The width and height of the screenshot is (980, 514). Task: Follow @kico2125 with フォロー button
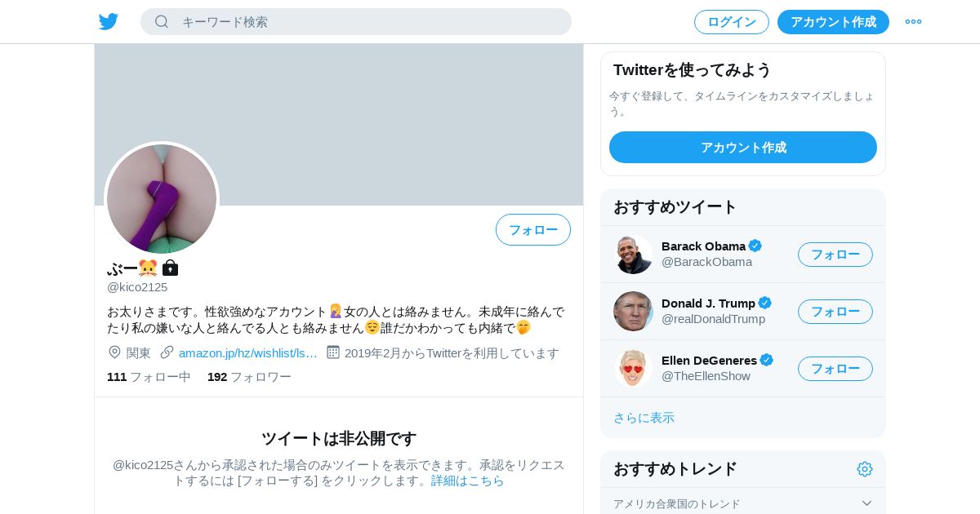[x=533, y=230]
